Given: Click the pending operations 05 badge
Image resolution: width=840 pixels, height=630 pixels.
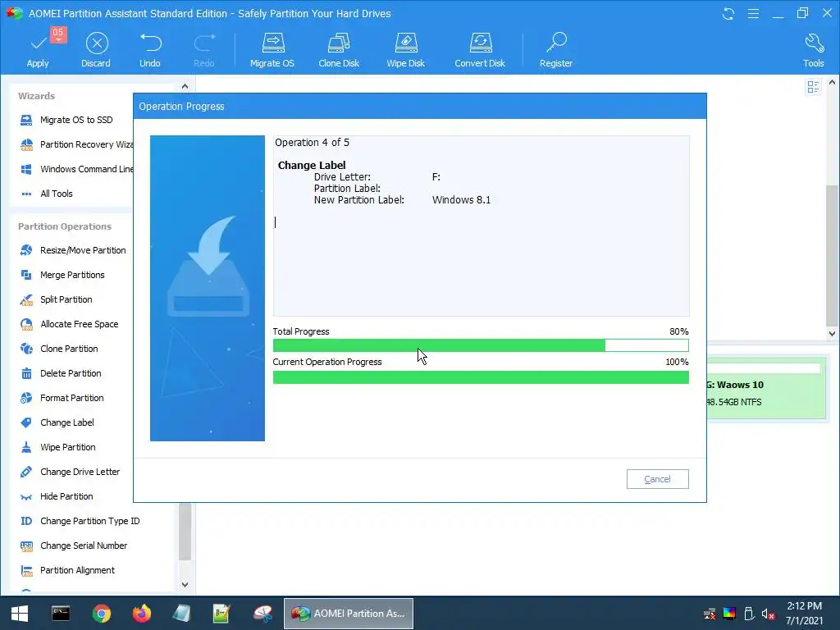Looking at the screenshot, I should 58,34.
